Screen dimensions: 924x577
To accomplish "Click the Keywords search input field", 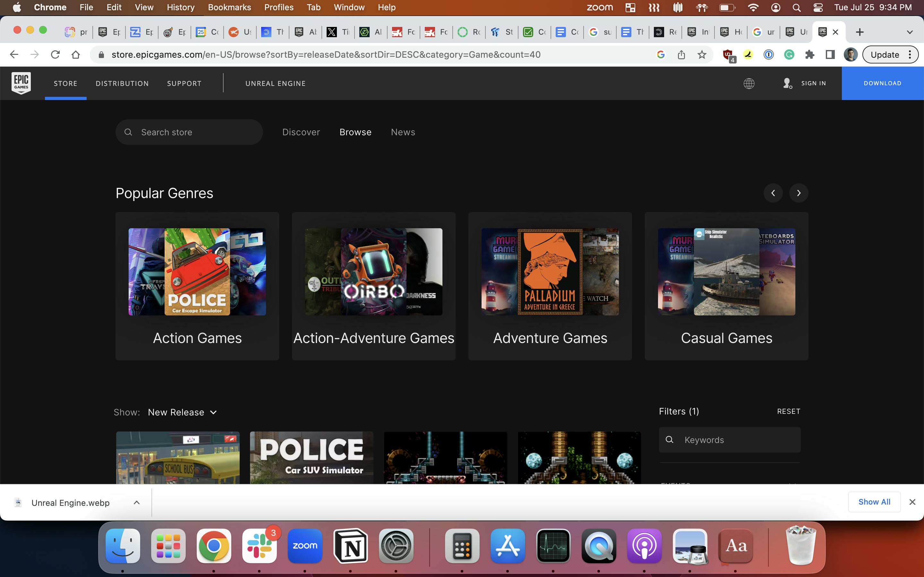I will tap(730, 439).
